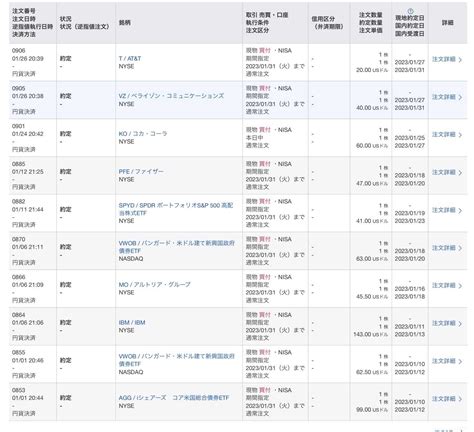Open the KO / コカ・コーラ stock link
This screenshot has height=432, width=474.
point(143,134)
